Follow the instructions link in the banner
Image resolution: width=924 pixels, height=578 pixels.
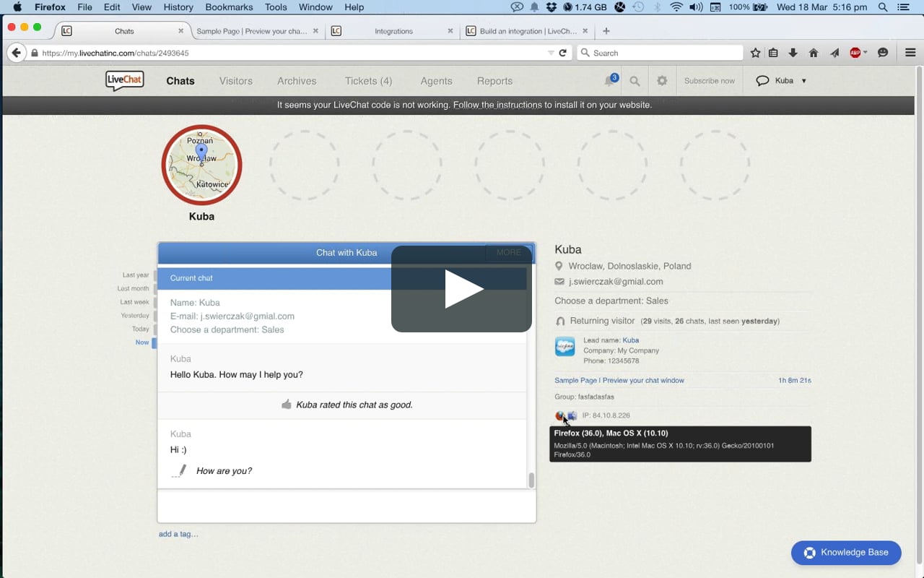tap(497, 105)
